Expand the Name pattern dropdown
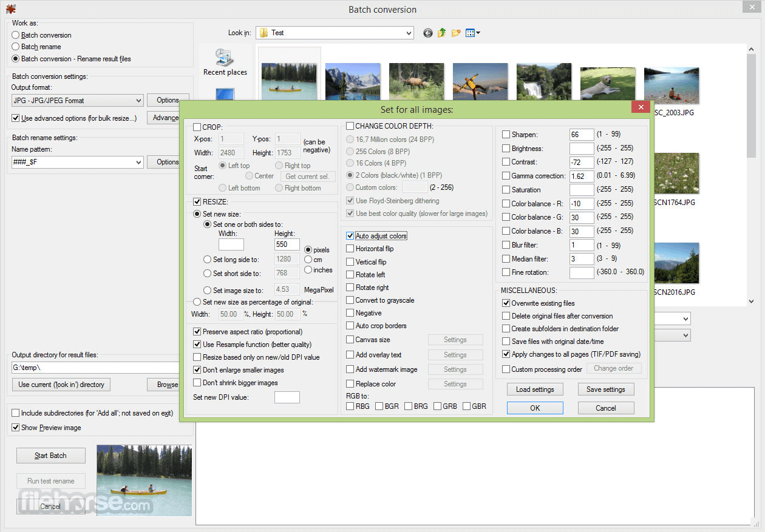 click(x=78, y=162)
